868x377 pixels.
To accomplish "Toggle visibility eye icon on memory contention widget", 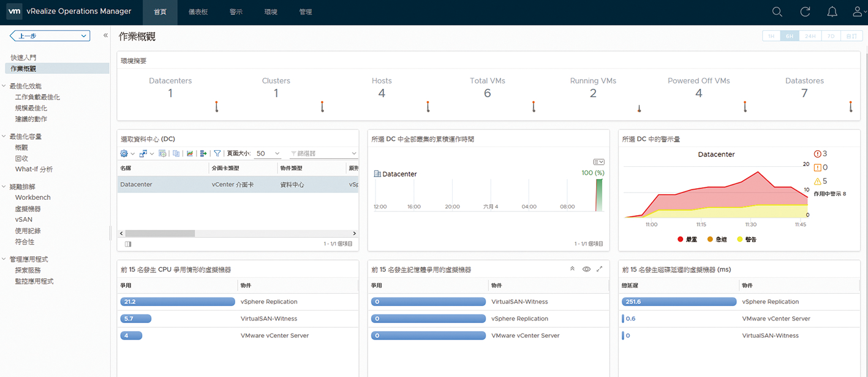I will pyautogui.click(x=586, y=269).
